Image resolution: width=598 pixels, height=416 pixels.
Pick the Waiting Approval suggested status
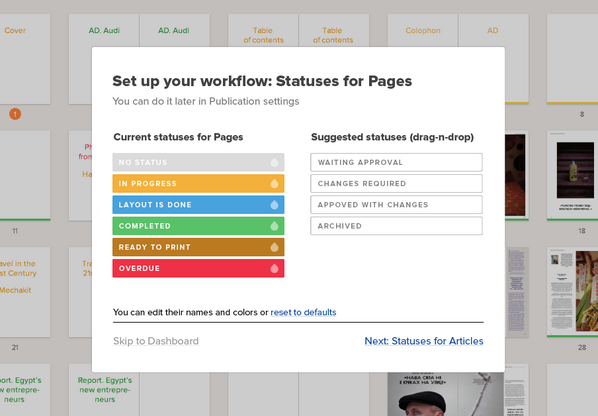pyautogui.click(x=396, y=162)
